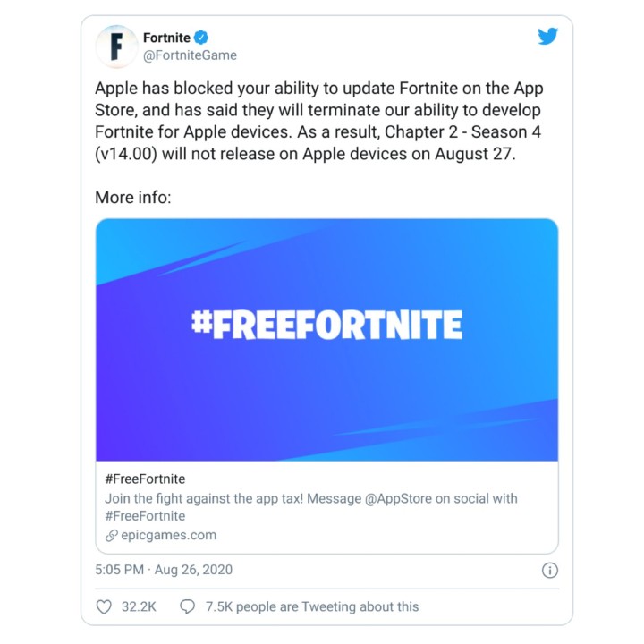The width and height of the screenshot is (644, 644).
Task: Open the Fortnite profile avatar
Action: coord(116,46)
